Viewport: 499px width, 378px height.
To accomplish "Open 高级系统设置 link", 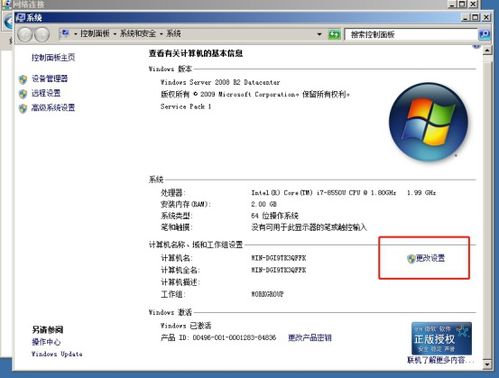I will pos(53,108).
